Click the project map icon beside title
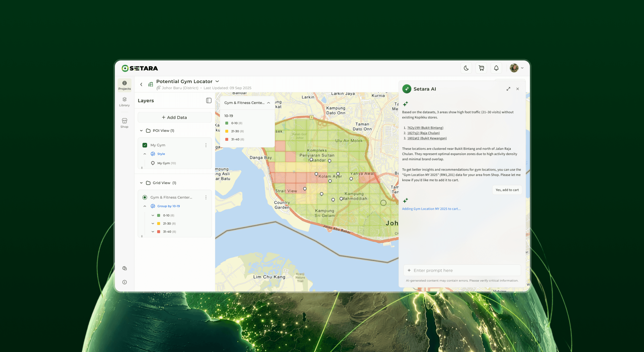644x352 pixels. pyautogui.click(x=151, y=84)
